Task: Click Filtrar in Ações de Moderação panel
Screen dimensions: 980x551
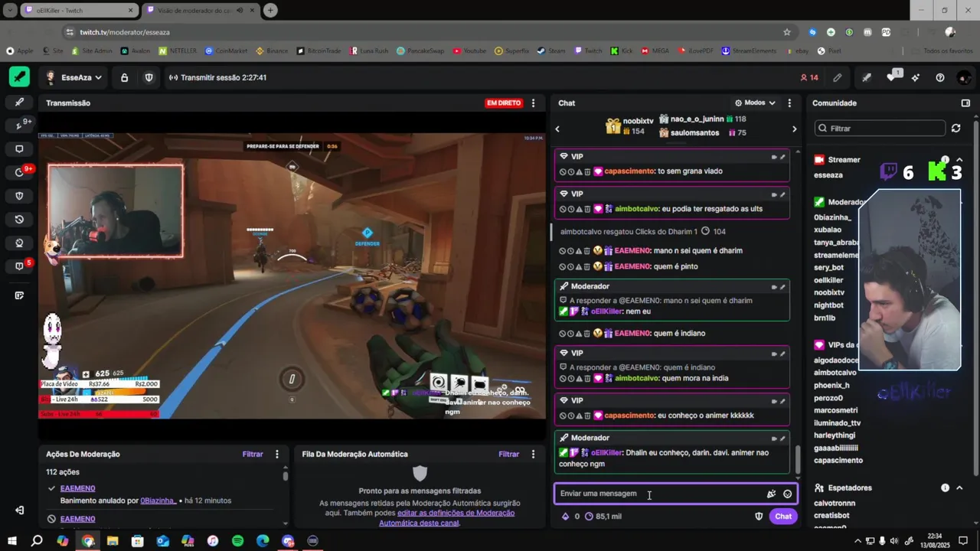Action: [x=253, y=454]
